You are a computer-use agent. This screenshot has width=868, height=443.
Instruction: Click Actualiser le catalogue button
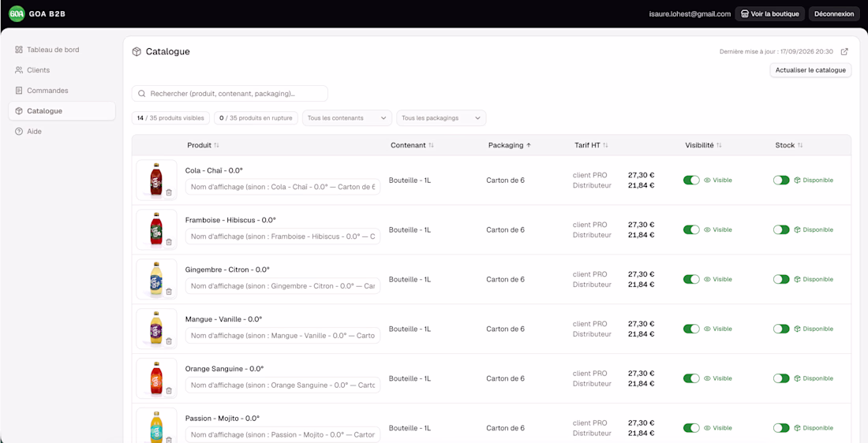coord(810,70)
